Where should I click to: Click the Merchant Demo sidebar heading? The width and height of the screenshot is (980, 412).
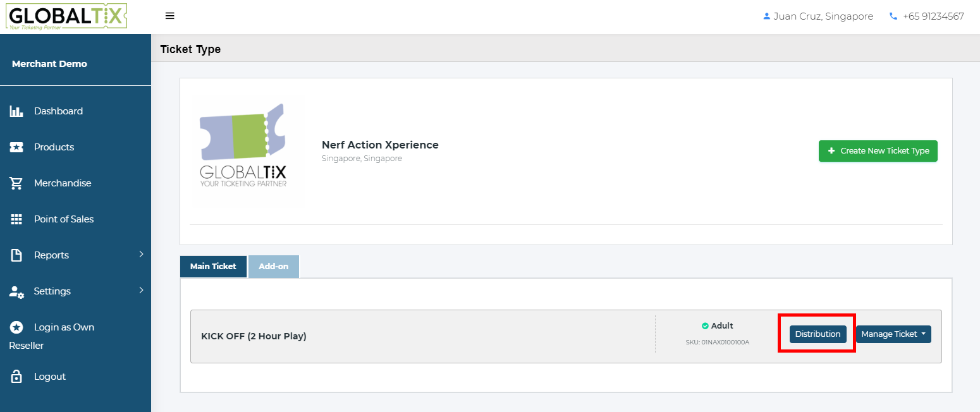49,64
